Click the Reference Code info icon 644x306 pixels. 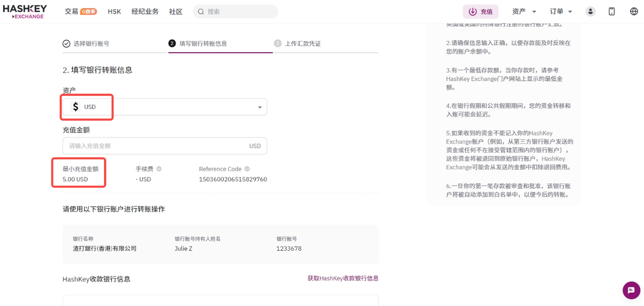(x=247, y=169)
